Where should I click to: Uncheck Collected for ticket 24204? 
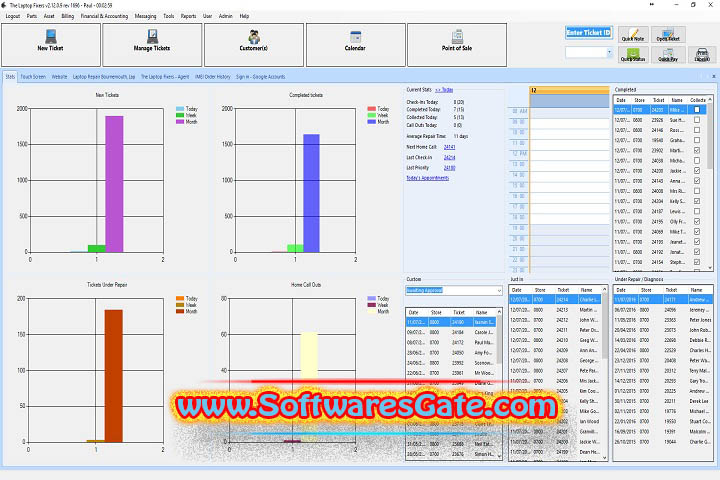tap(697, 201)
